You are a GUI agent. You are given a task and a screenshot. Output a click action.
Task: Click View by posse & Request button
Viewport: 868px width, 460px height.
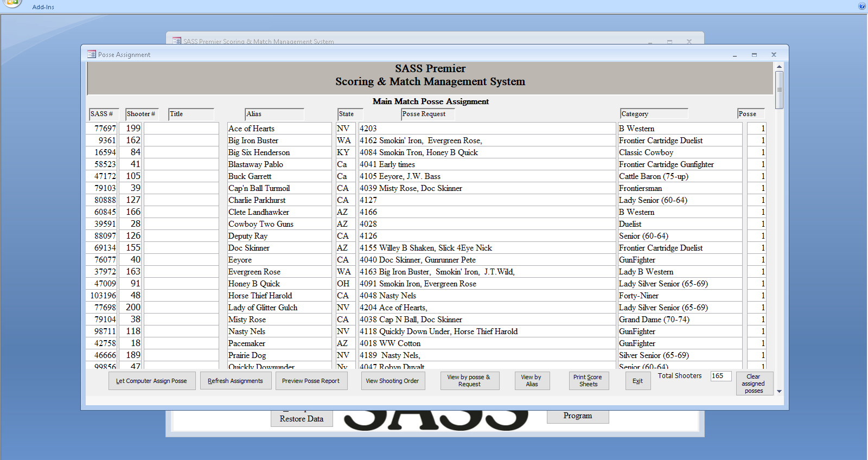tap(469, 381)
